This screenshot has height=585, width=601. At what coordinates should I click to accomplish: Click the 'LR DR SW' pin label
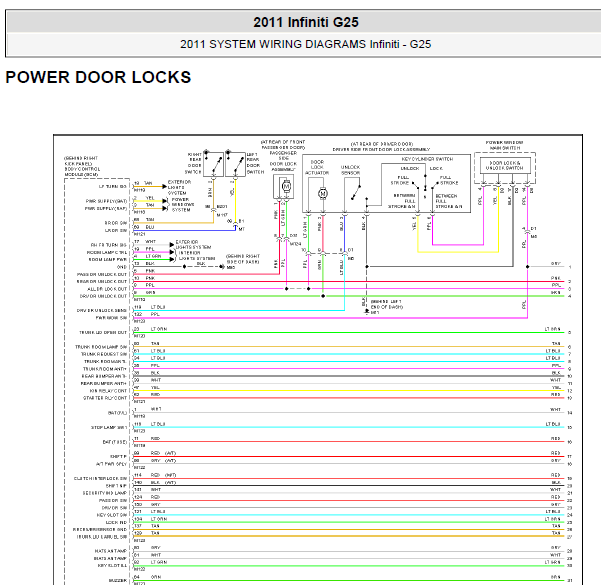116,230
